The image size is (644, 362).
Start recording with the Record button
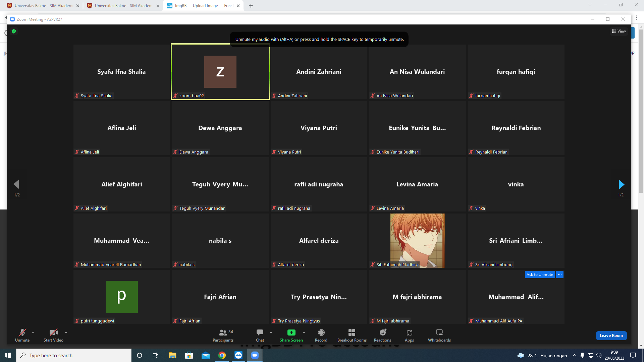(321, 335)
